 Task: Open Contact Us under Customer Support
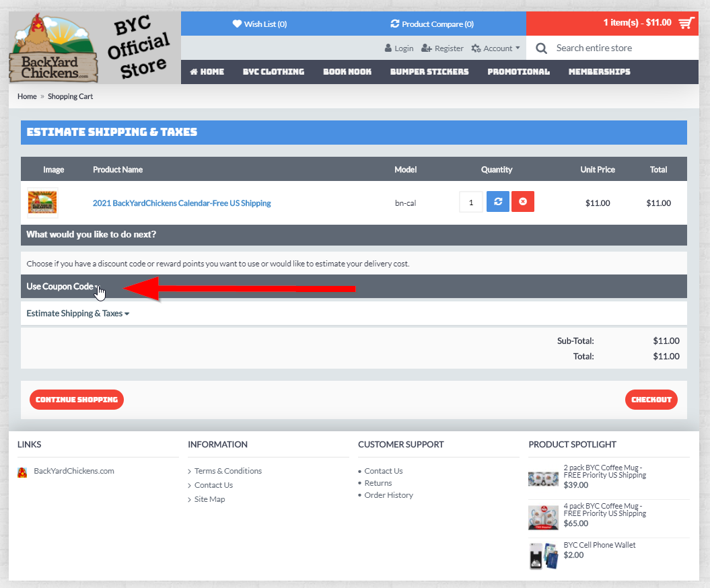tap(383, 471)
